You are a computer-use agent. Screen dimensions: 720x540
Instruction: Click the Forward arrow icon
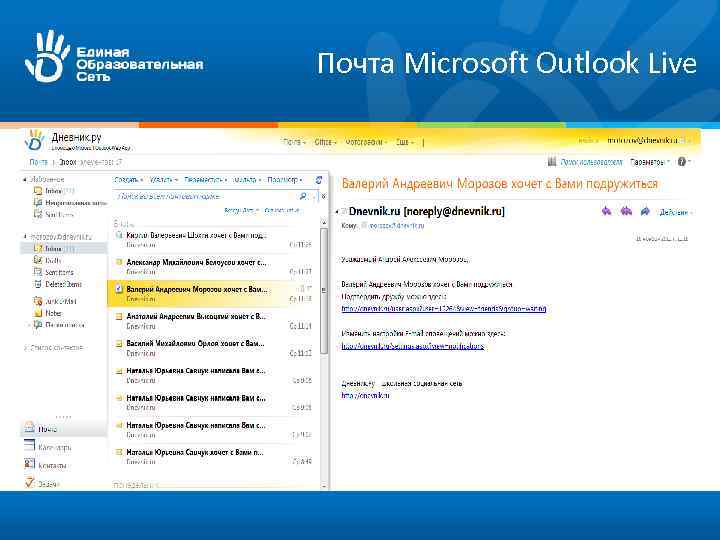click(x=645, y=211)
